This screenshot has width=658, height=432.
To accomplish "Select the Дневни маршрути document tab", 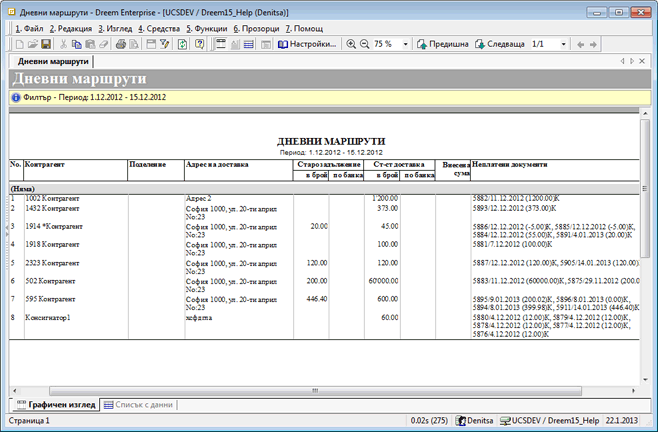I will 53,61.
